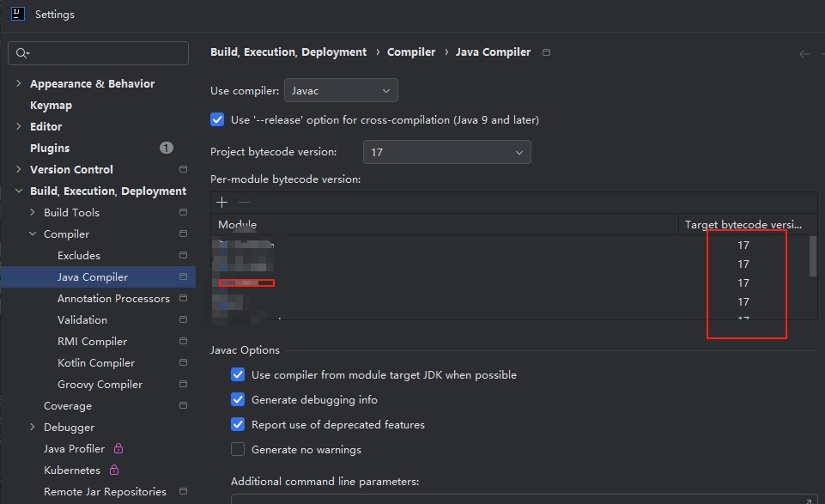Click the back navigation arrow icon
Image resolution: width=825 pixels, height=504 pixels.
(804, 53)
